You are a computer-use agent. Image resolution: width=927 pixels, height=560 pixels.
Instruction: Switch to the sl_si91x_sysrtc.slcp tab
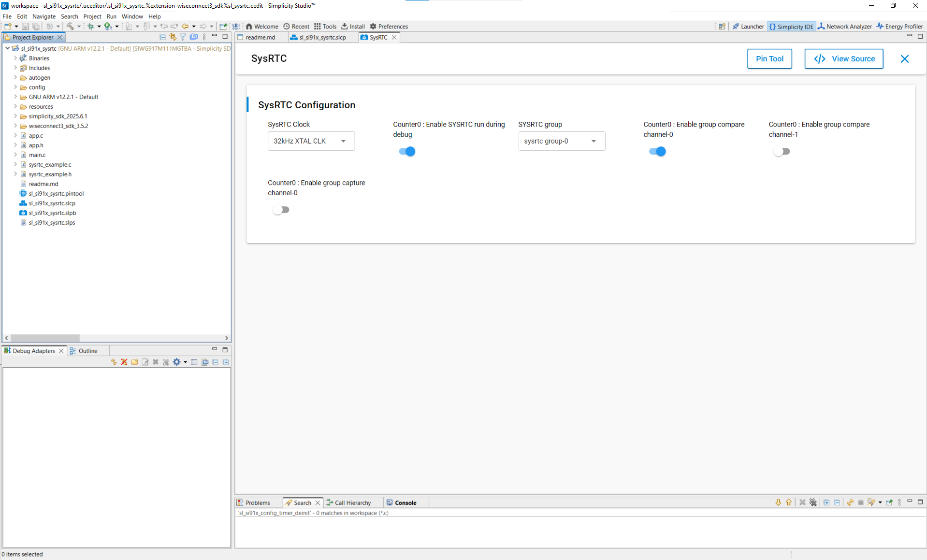click(322, 38)
